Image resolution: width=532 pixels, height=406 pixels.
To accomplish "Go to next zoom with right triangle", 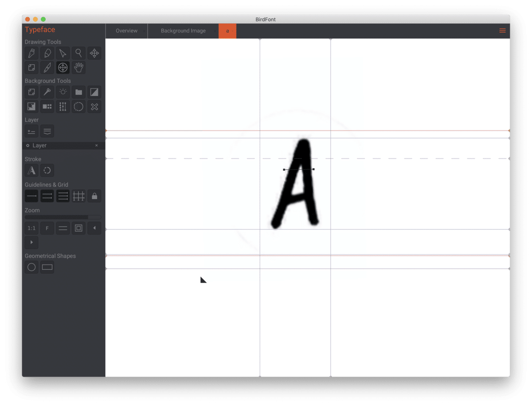I will 31,242.
